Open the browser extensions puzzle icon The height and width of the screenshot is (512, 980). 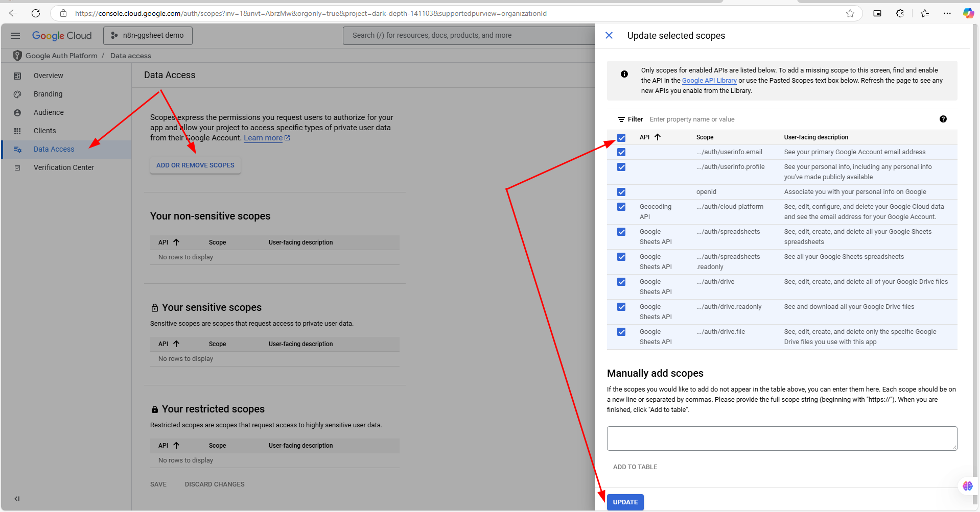[x=900, y=13]
